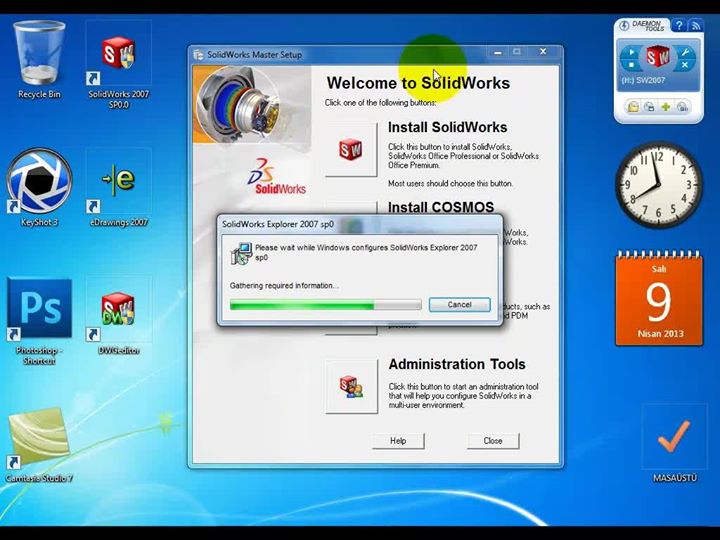
Task: Click the Daemon Tools stop button
Action: [x=631, y=65]
